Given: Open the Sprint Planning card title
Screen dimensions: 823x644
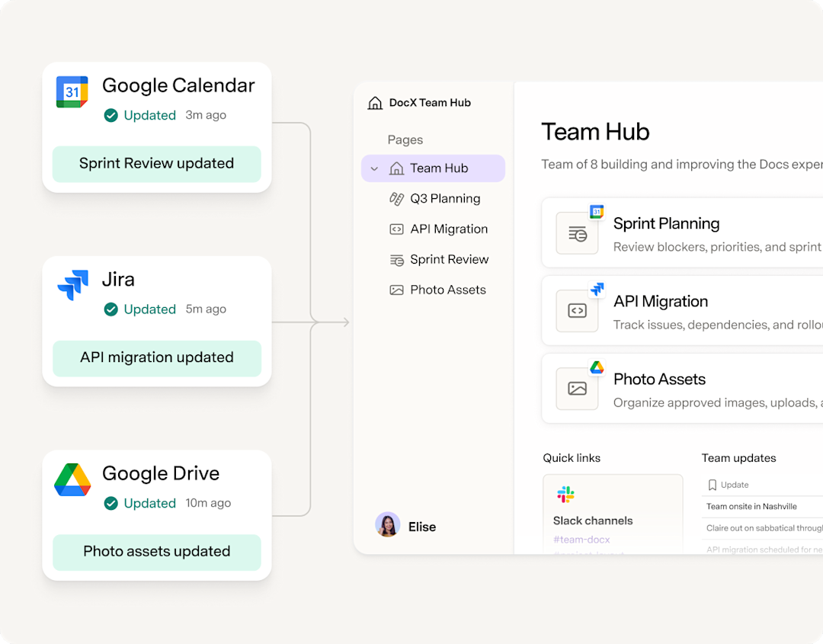Looking at the screenshot, I should point(666,223).
